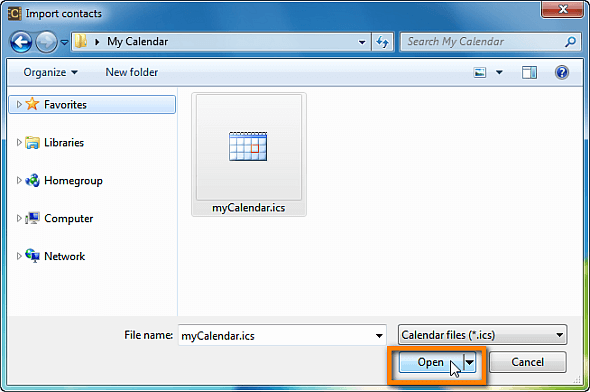Close the Import contacts dialog

(x=563, y=9)
